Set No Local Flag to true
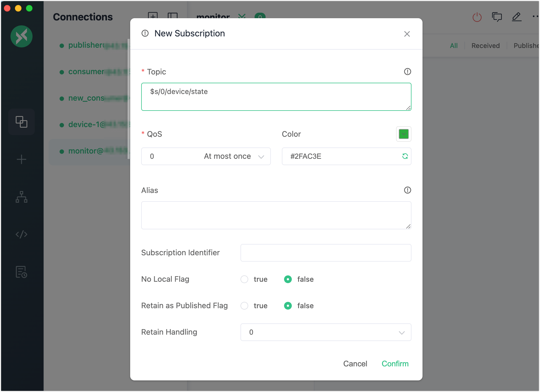This screenshot has width=540, height=392. (x=244, y=279)
